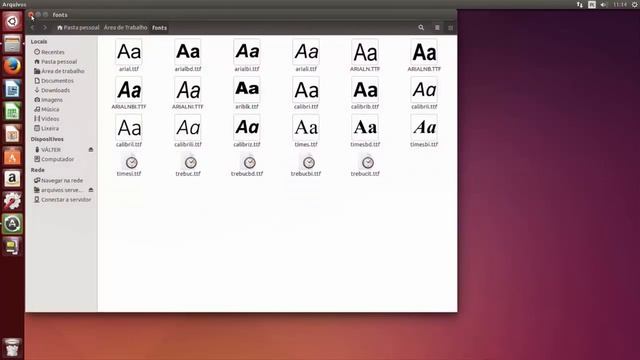Image resolution: width=640 pixels, height=360 pixels.
Task: Select the ariali.ttf font icon
Action: tap(306, 52)
